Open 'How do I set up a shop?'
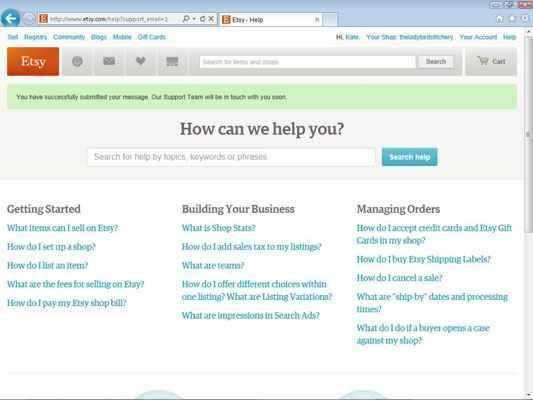The height and width of the screenshot is (400, 533). coord(51,247)
